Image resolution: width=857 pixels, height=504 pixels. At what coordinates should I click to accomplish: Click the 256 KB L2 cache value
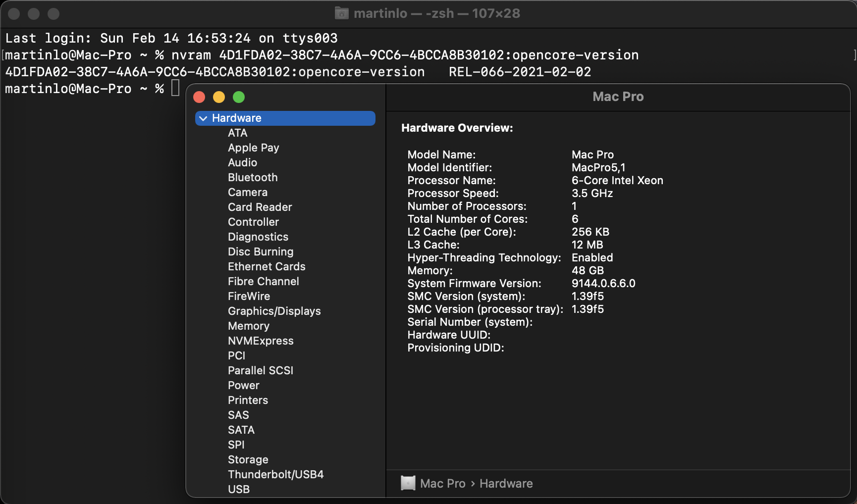(590, 232)
